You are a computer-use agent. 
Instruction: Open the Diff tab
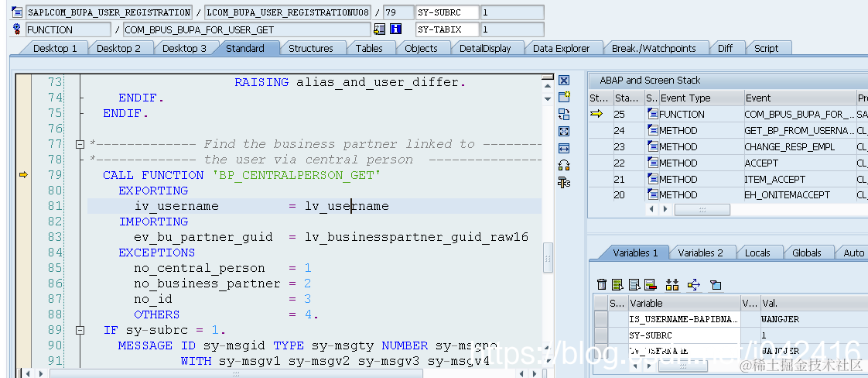point(725,48)
